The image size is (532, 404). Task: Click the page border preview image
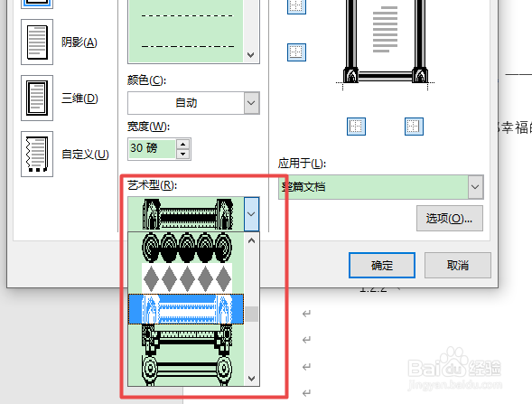coord(385,42)
